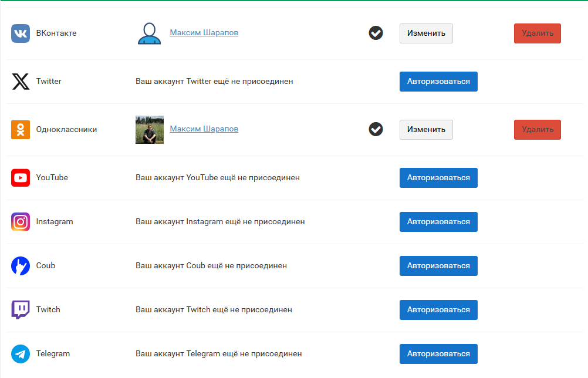Click the Telegram paper plane icon

(21, 354)
